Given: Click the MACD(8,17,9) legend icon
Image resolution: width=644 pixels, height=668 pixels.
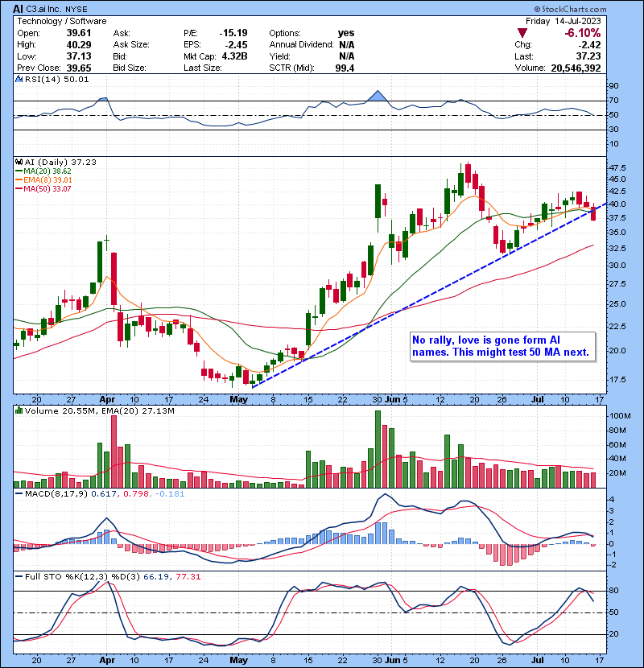Looking at the screenshot, I should click(x=17, y=493).
